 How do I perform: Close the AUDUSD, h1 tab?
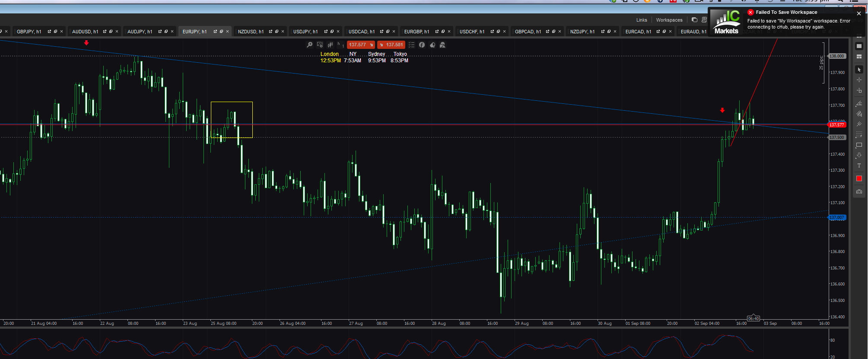[x=117, y=32]
